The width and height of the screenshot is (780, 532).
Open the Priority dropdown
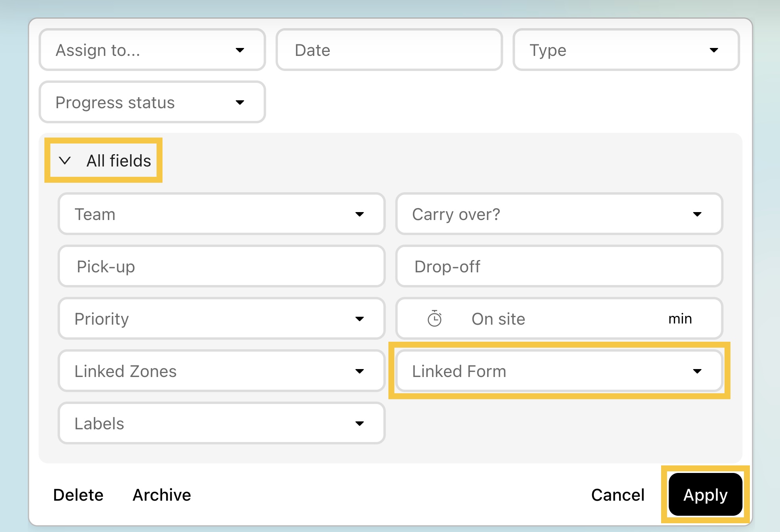click(221, 319)
